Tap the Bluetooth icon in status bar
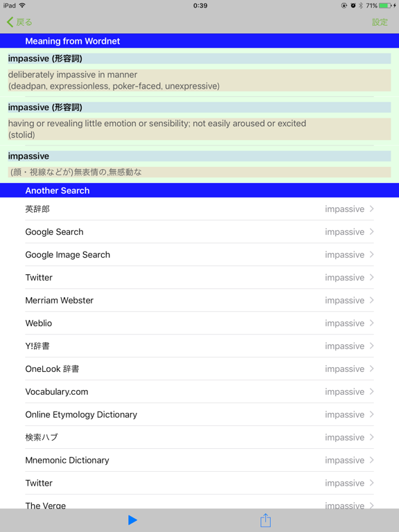 [x=361, y=6]
